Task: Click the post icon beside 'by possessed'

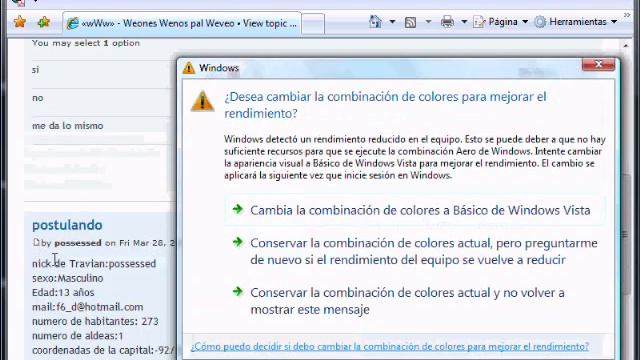Action: tap(36, 242)
